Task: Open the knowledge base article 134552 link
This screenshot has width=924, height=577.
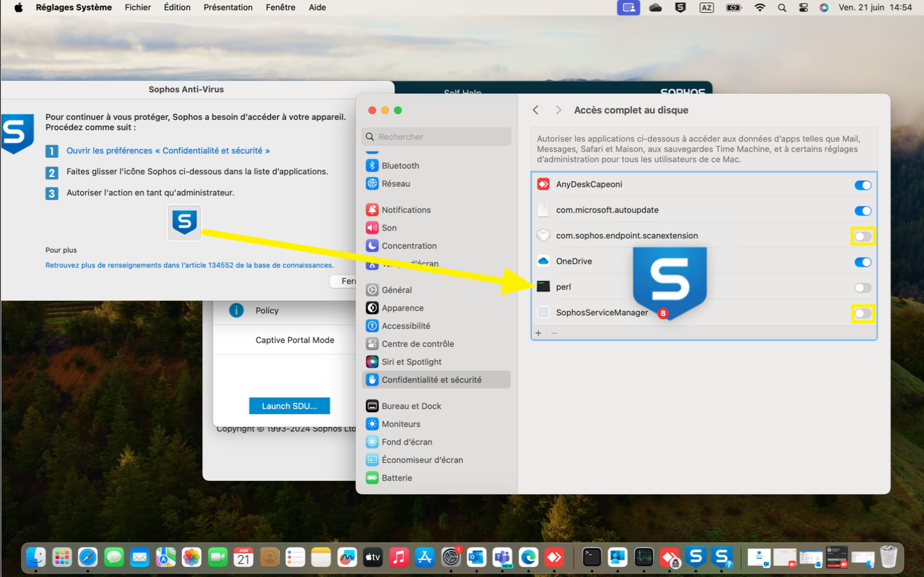Action: [190, 265]
